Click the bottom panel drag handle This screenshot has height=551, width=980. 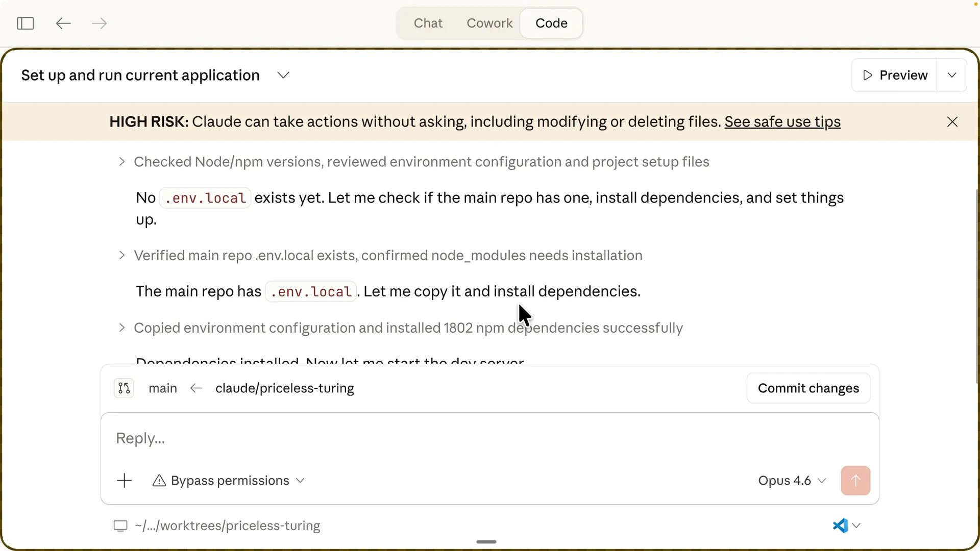click(486, 542)
